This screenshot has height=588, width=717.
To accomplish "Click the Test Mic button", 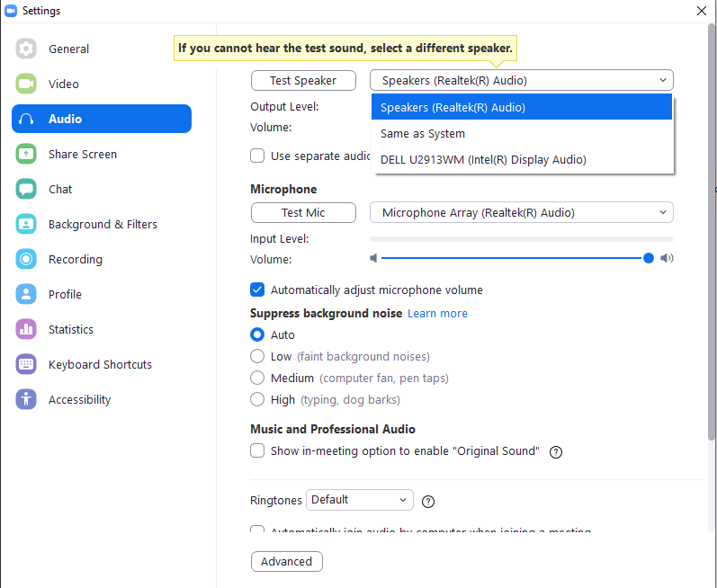I will pyautogui.click(x=303, y=212).
